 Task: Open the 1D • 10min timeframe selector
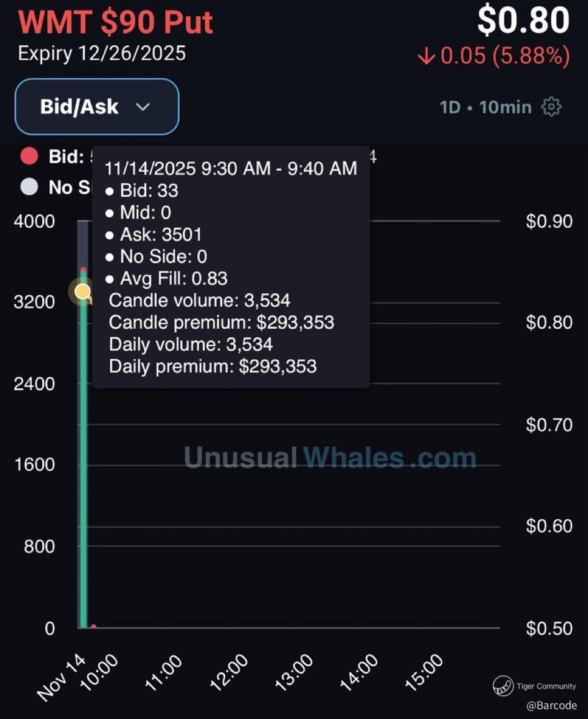[x=485, y=107]
